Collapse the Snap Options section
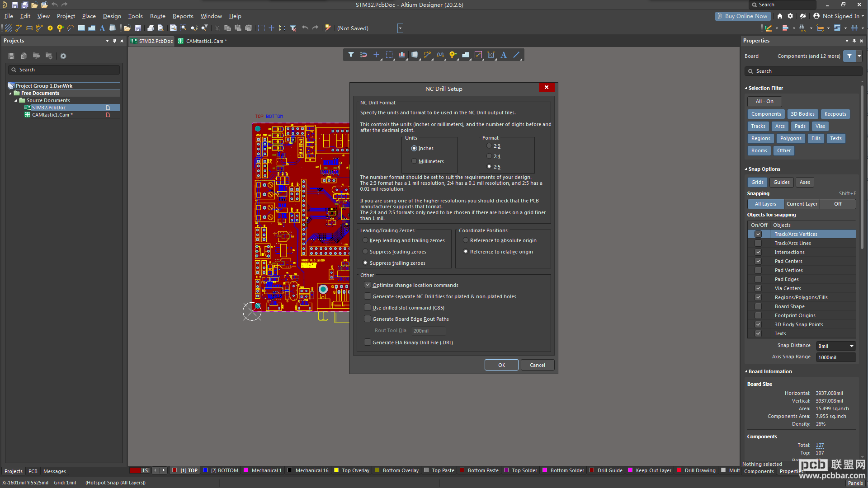868x488 pixels. 746,169
